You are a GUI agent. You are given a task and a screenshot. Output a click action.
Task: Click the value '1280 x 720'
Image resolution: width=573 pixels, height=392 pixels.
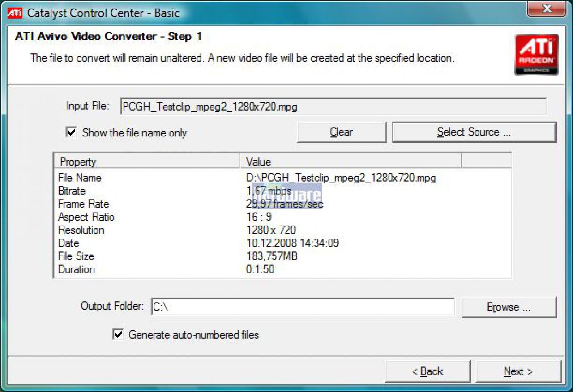[x=271, y=230]
